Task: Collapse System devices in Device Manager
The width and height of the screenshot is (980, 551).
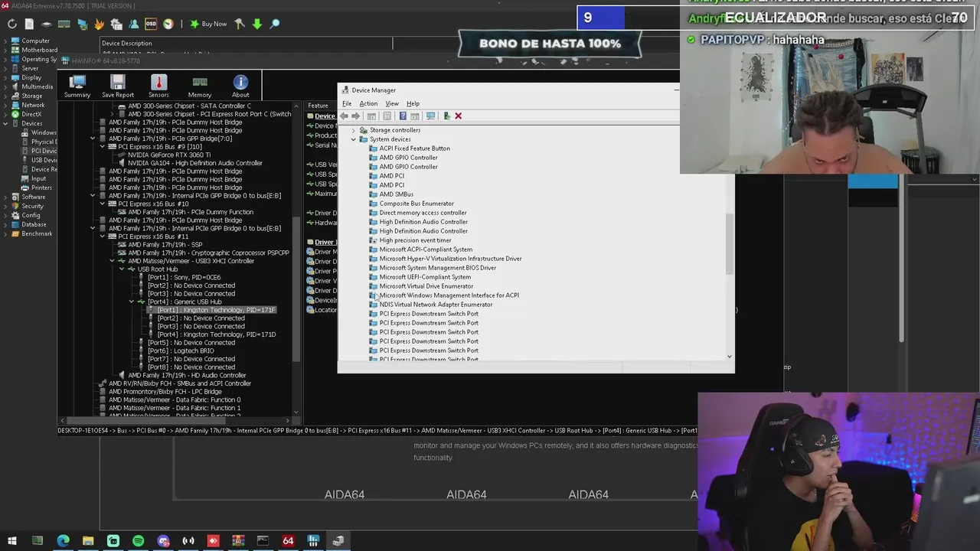Action: (x=354, y=139)
